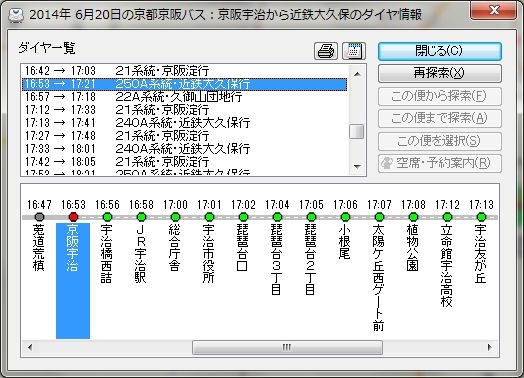Screen dimensions: 524x378
Task: Click the この便まで探索(A) button
Action: point(439,118)
